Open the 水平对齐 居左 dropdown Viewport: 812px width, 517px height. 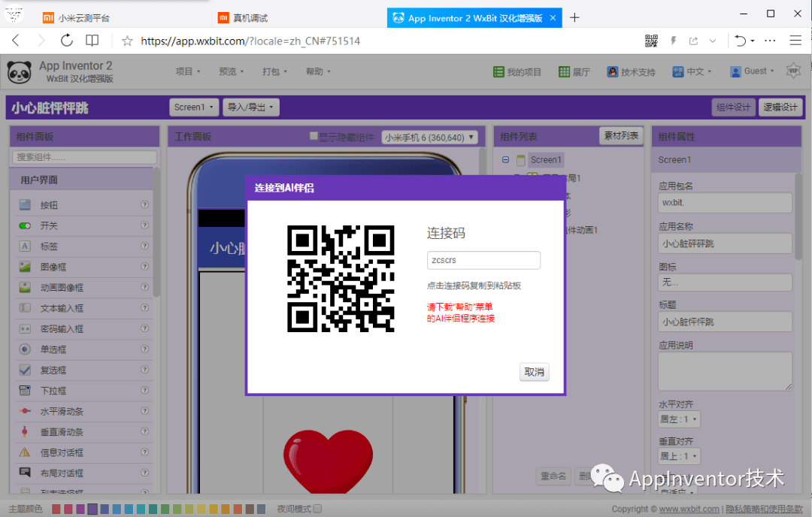point(679,419)
